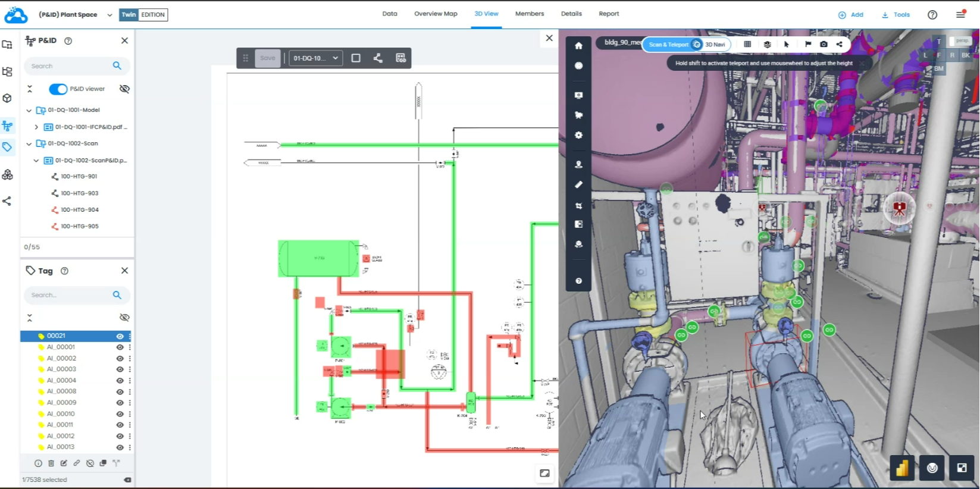Image resolution: width=980 pixels, height=489 pixels.
Task: Collapse the 01-DQ-1002-Scan folder
Action: coord(29,144)
